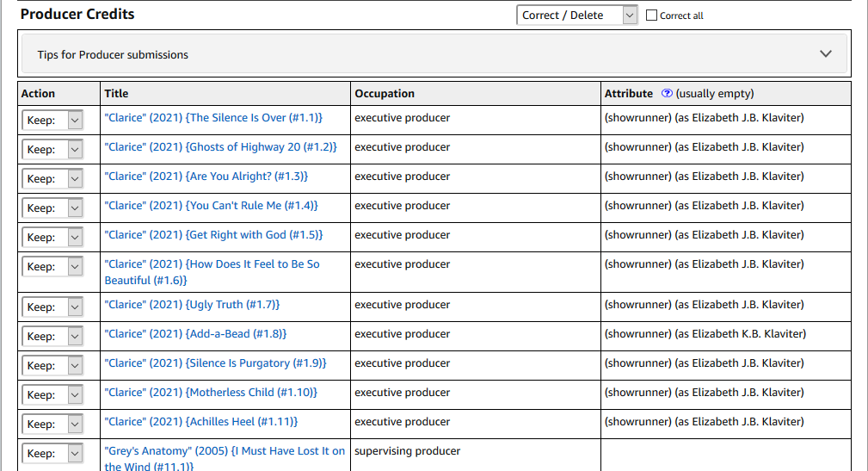Open Keep dropdown for Achilles Heel episode
Screen dimensions: 868x471
click(x=52, y=424)
